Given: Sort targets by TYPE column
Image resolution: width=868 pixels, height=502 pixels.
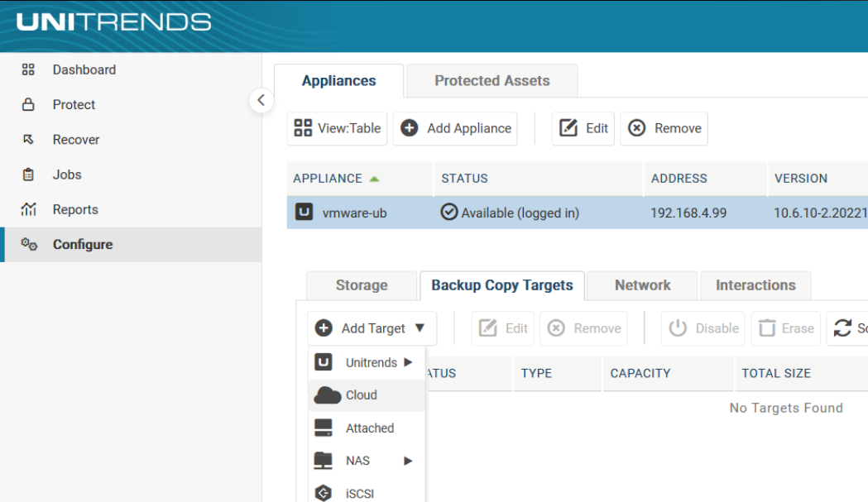Looking at the screenshot, I should (536, 374).
